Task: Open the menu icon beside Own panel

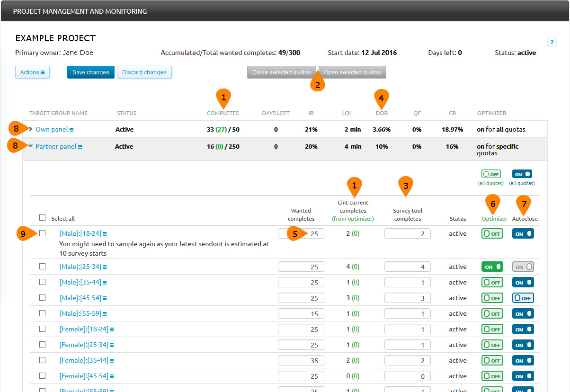Action: click(71, 130)
